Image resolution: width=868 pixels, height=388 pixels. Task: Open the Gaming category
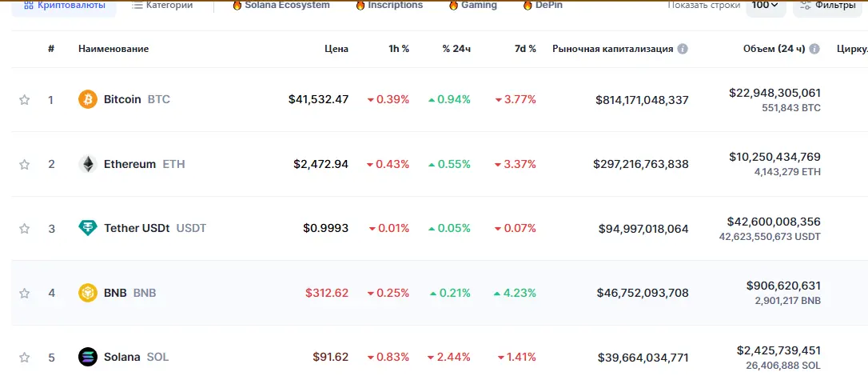click(472, 6)
